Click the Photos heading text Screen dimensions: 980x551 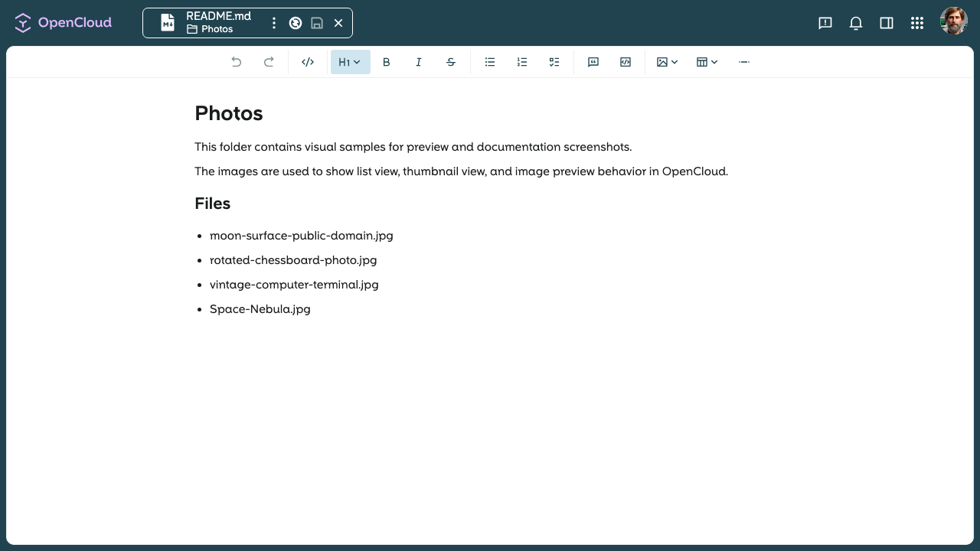pos(229,113)
